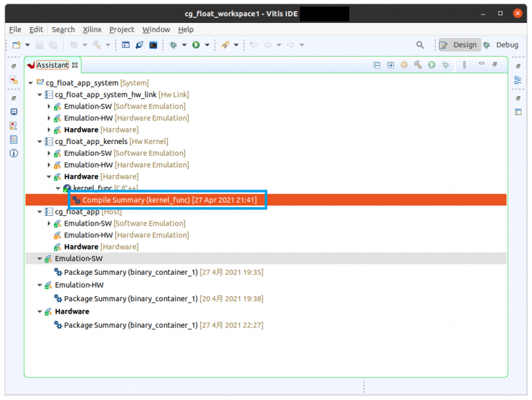Click the build hammer icon in Assistant panel

tap(418, 65)
